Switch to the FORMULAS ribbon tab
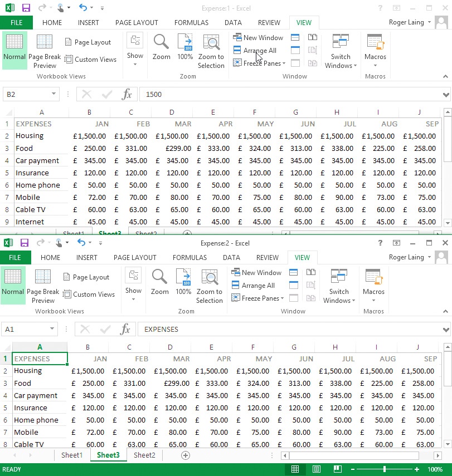The height and width of the screenshot is (476, 452). 191,22
